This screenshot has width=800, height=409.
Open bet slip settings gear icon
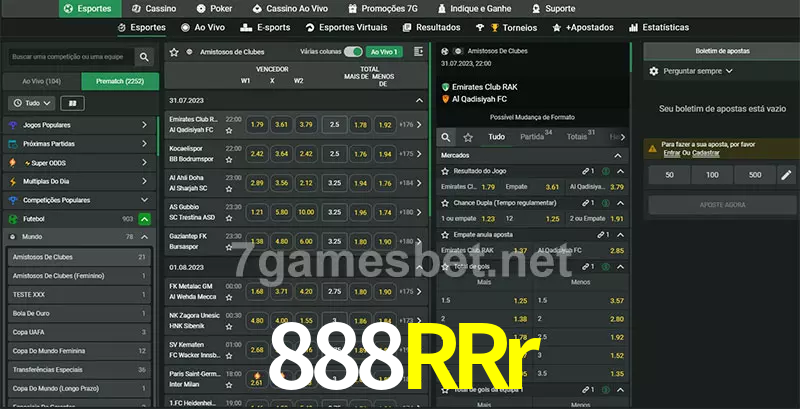(654, 71)
